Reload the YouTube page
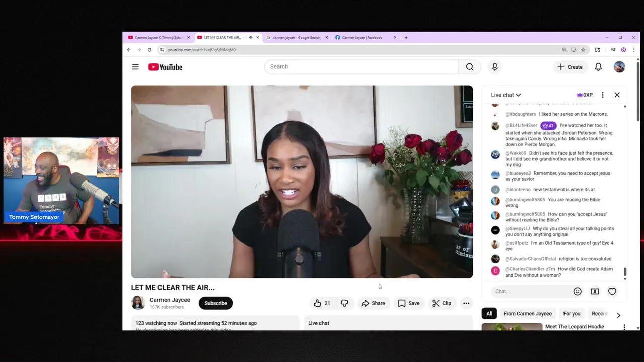The height and width of the screenshot is (362, 644). [149, 50]
